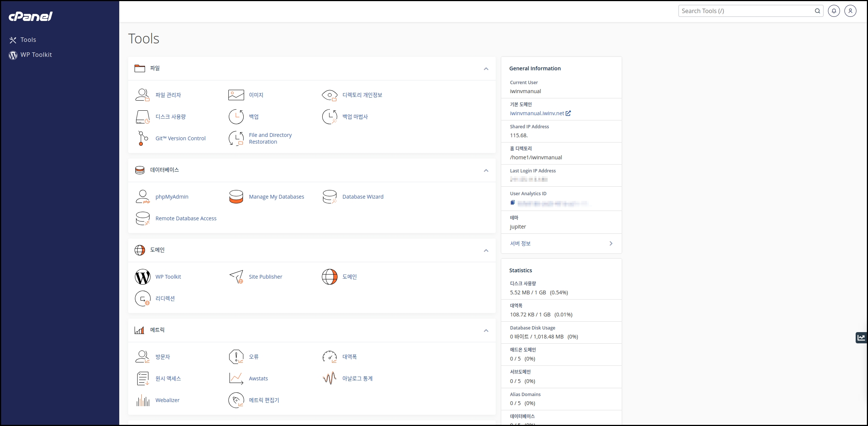Click '/home1/iwinvmanual' home directory text

pos(536,157)
